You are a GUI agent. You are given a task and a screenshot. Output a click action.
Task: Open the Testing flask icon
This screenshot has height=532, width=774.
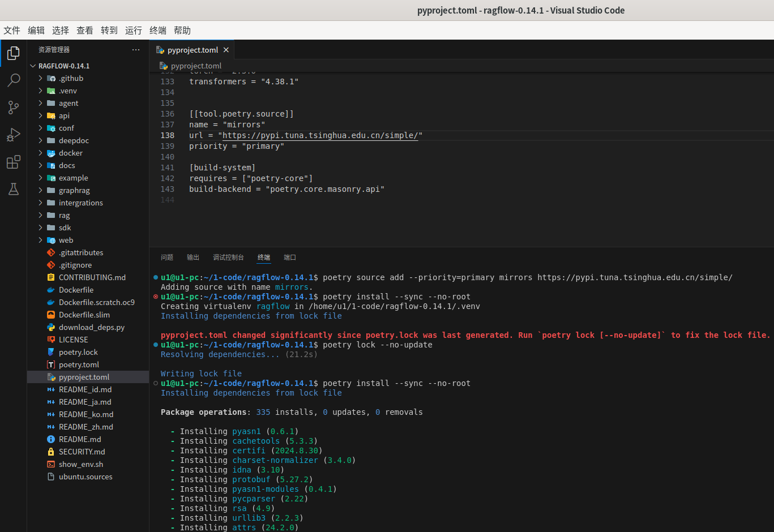(14, 189)
